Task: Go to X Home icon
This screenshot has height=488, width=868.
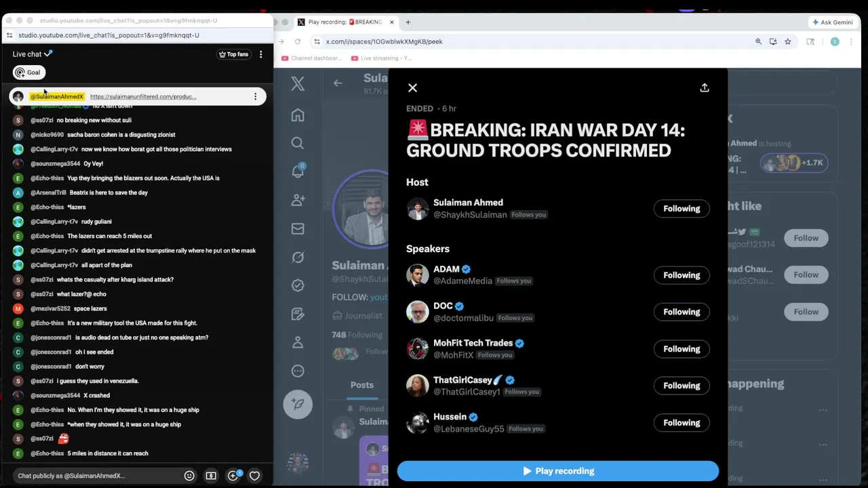Action: click(298, 115)
